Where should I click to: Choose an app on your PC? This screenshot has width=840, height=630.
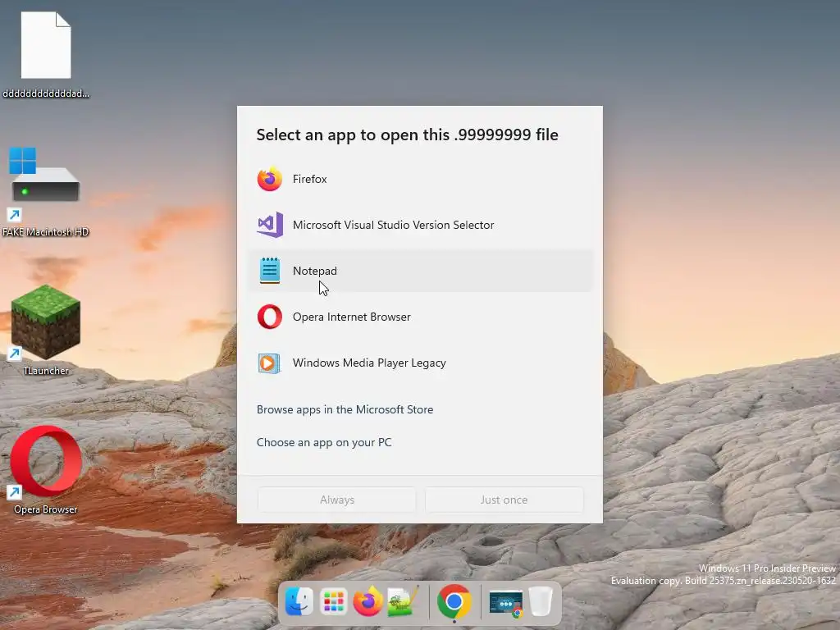tap(324, 442)
